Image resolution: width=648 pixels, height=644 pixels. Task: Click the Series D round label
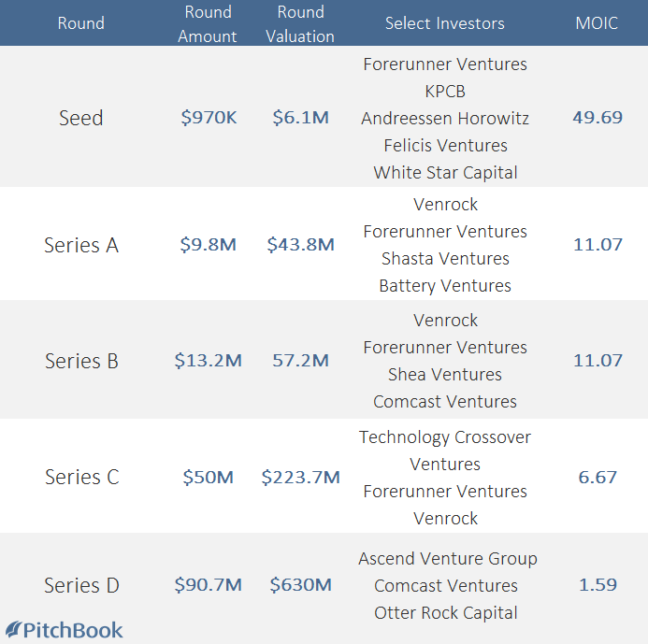point(82,585)
